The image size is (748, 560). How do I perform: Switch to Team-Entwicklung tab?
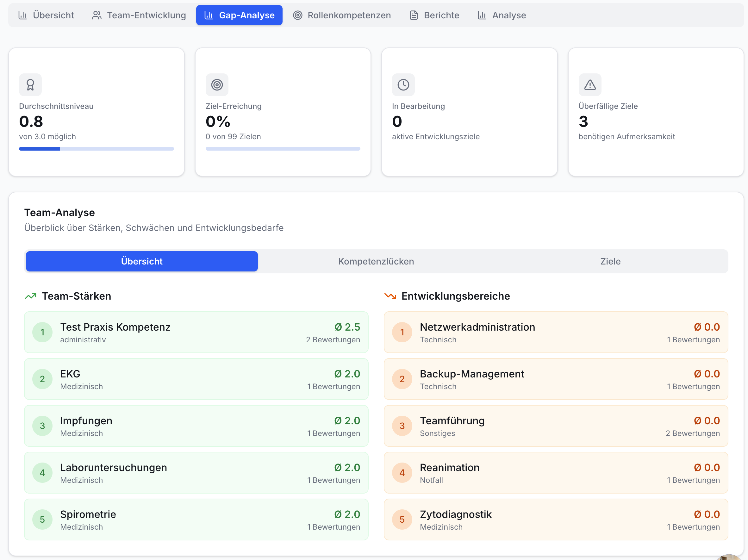139,15
